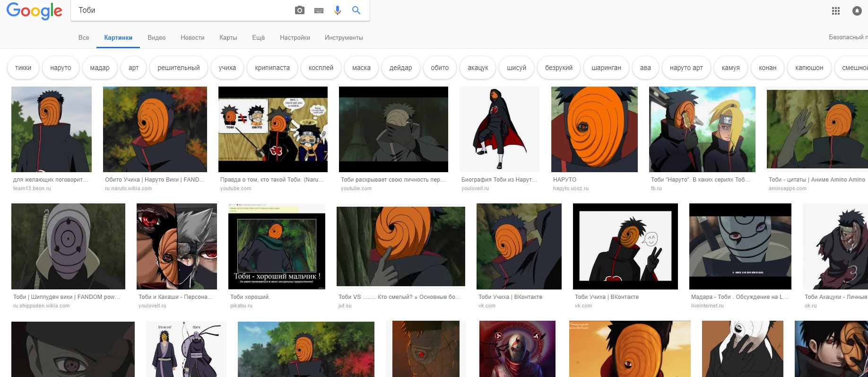
Task: Open notifications bell icon
Action: 857,11
